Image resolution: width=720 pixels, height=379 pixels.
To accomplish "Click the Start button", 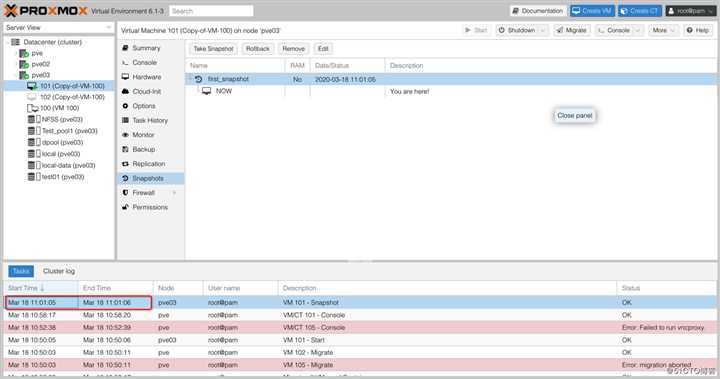I will point(476,30).
